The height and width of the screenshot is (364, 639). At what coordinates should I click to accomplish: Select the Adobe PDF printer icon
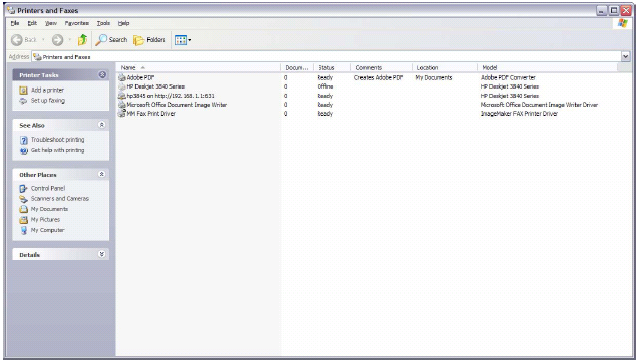[122, 77]
